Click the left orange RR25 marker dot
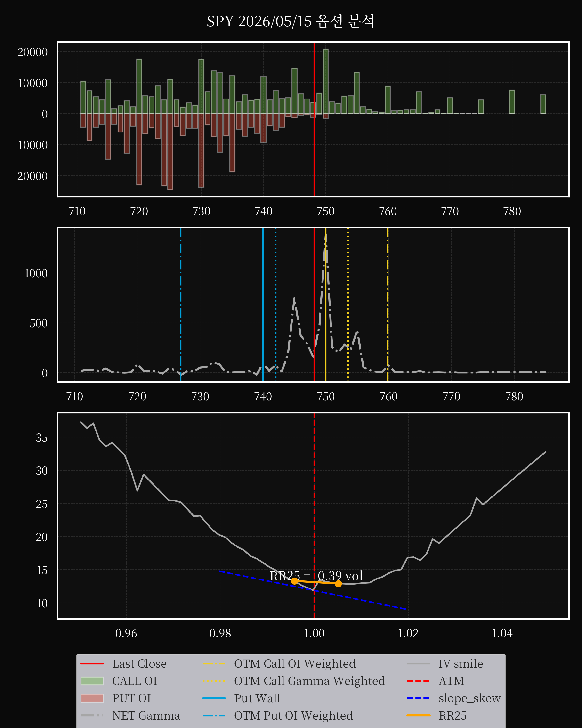582x728 pixels. (x=295, y=581)
